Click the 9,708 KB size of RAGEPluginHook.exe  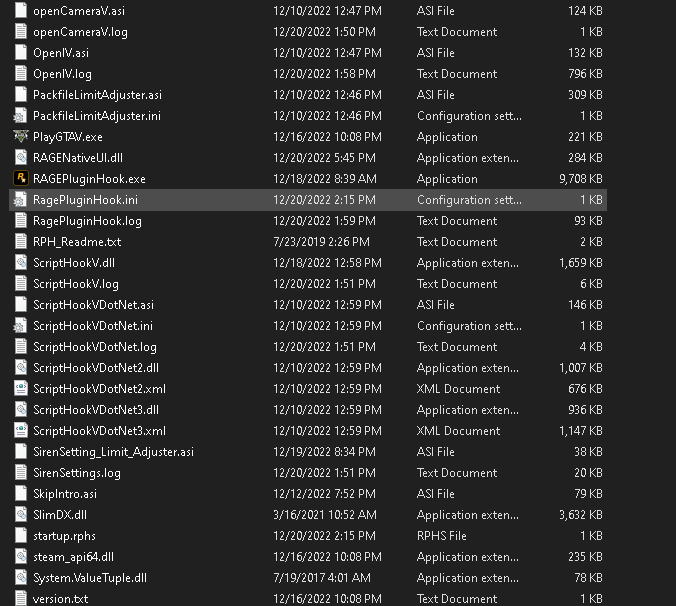click(x=581, y=179)
